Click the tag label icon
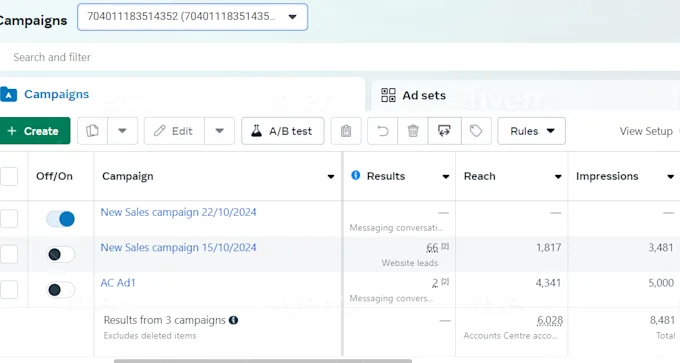Viewport: 680px width, 363px height. coord(476,131)
